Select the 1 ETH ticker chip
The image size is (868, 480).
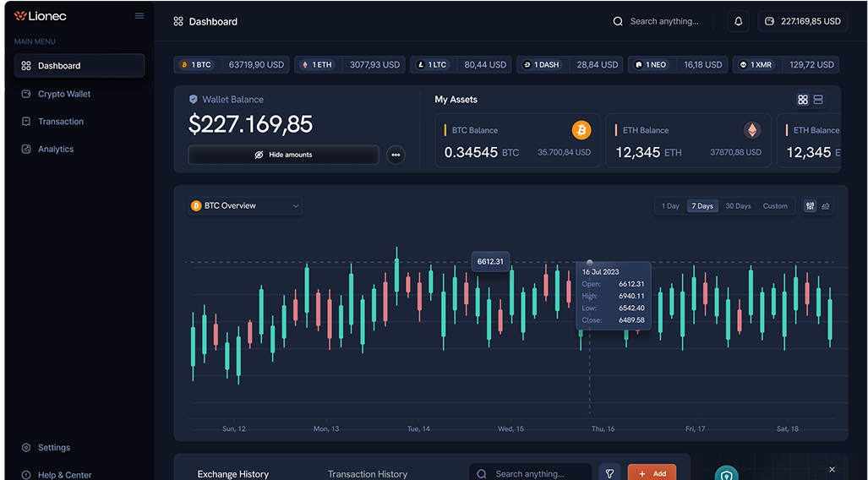pyautogui.click(x=350, y=65)
